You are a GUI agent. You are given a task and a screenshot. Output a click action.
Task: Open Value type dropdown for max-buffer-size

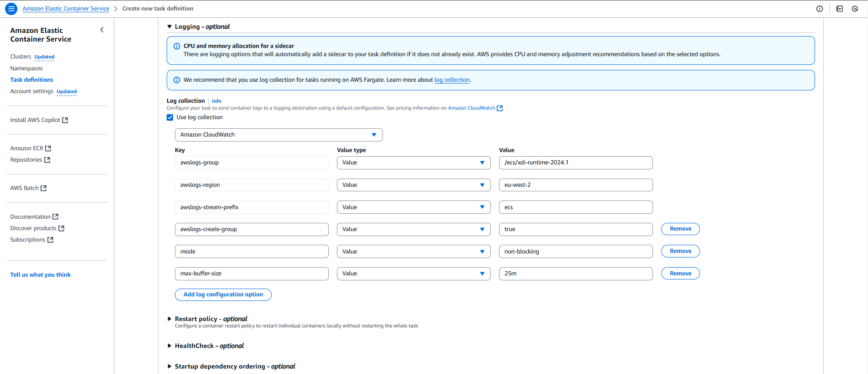(414, 274)
